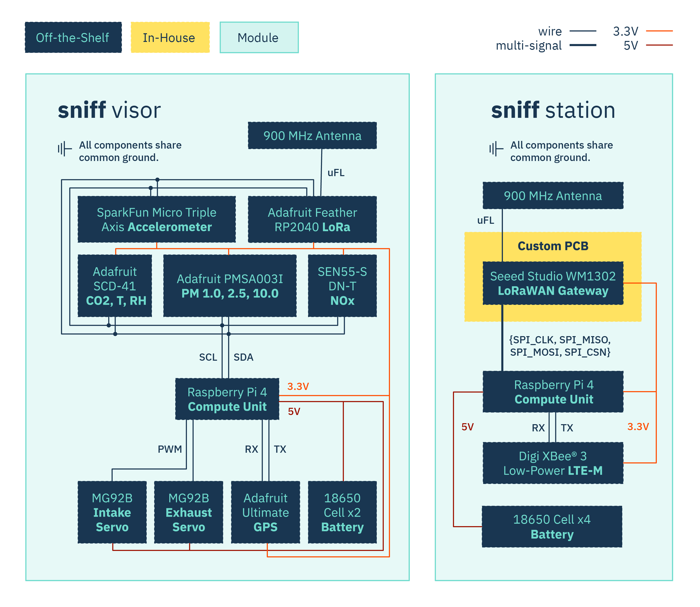Click the visor Raspberry Pi 4 Compute Unit
Image resolution: width=700 pixels, height=607 pixels.
coord(227,399)
